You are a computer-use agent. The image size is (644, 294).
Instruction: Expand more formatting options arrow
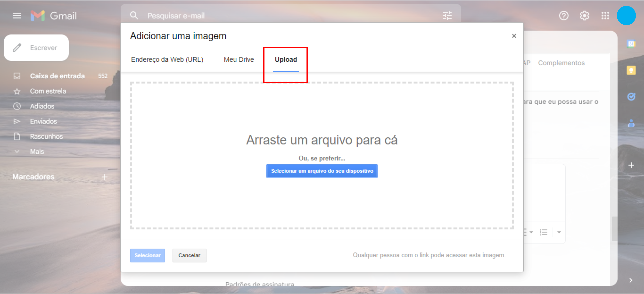pyautogui.click(x=559, y=232)
